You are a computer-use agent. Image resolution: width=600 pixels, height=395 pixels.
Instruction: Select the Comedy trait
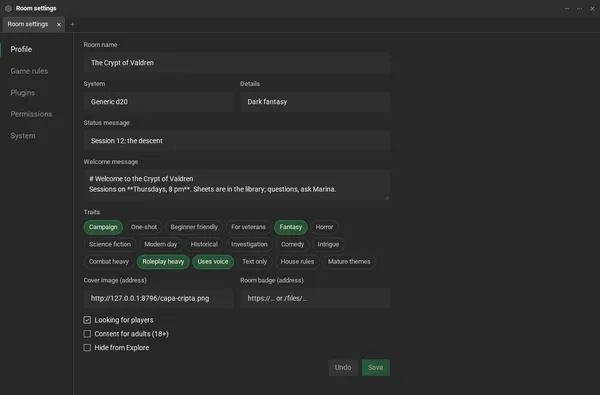pos(292,244)
